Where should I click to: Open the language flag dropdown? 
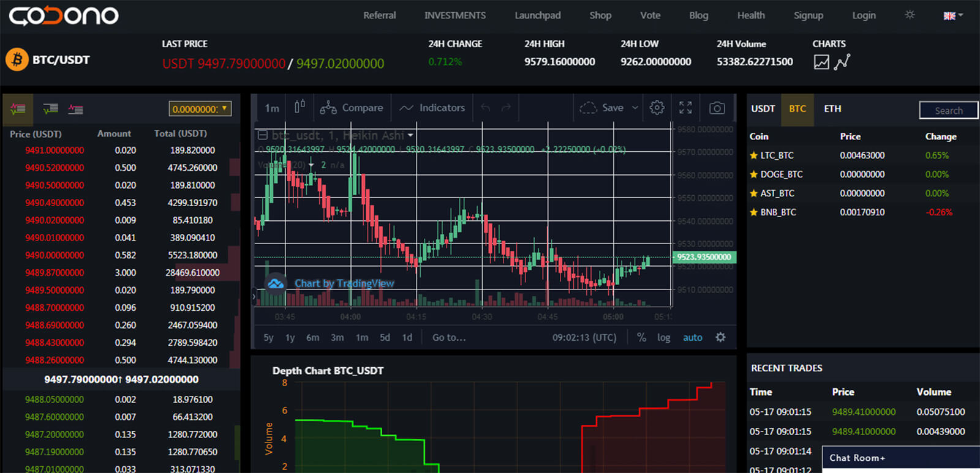952,16
